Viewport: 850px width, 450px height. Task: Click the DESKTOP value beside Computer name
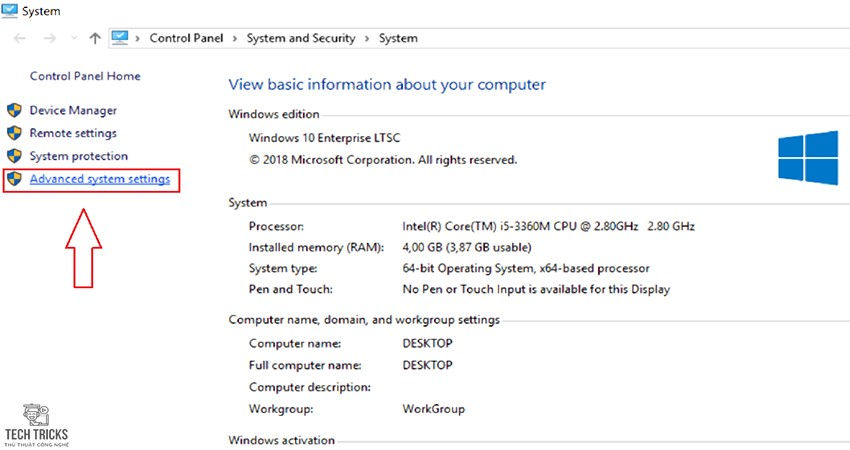click(x=427, y=343)
